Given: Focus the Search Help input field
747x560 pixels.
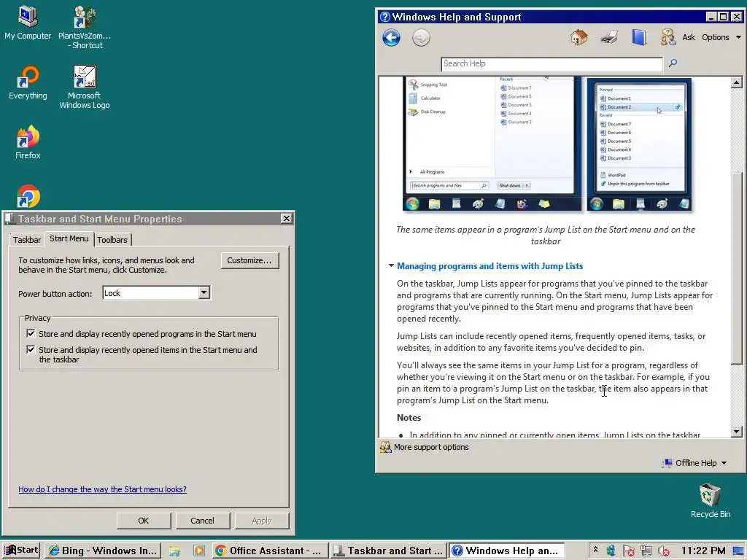Looking at the screenshot, I should [551, 64].
